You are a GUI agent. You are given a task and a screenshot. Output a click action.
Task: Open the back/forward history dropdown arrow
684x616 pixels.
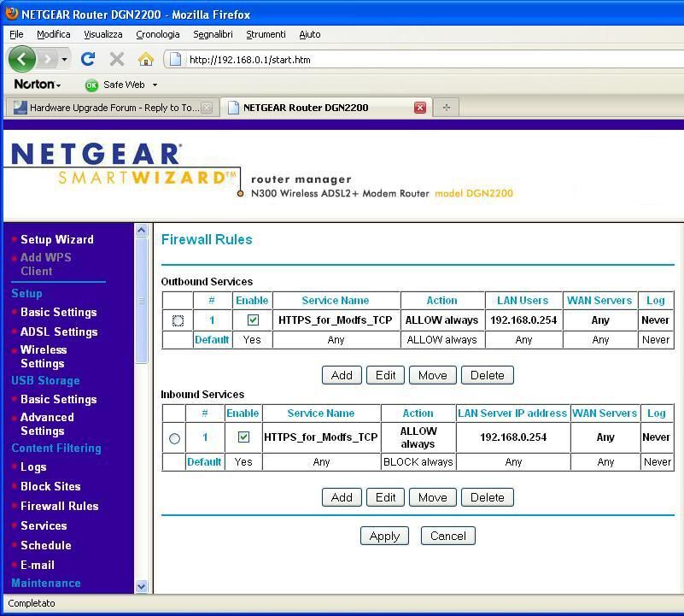(x=64, y=59)
